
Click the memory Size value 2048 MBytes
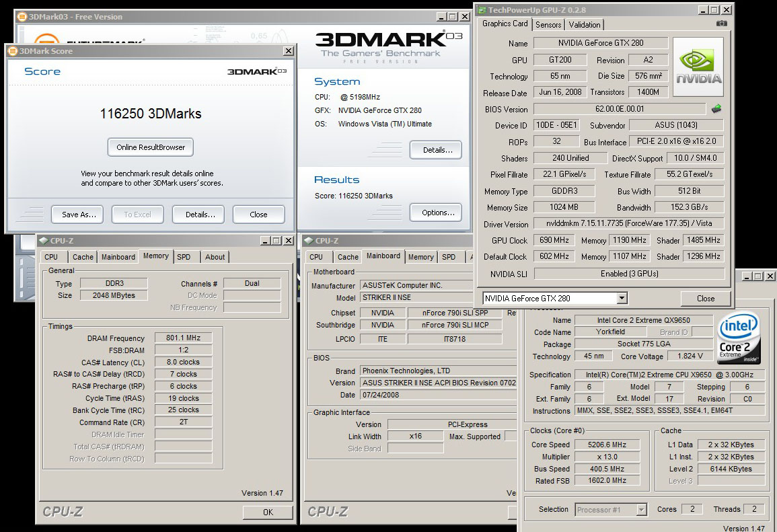114,295
